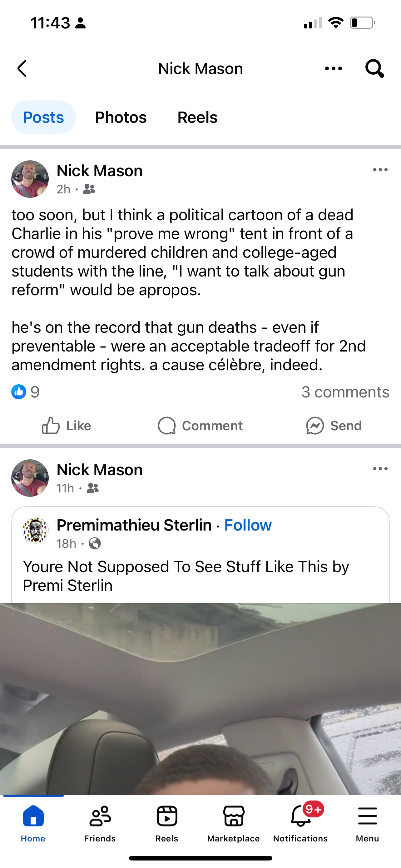Follow Premimathieu Sterlin
The image size is (401, 868).
[248, 525]
